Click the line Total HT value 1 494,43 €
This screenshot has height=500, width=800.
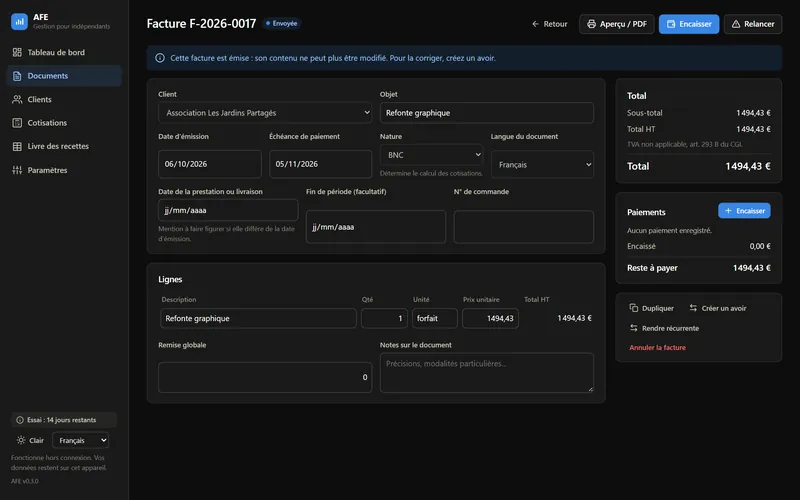(574, 318)
